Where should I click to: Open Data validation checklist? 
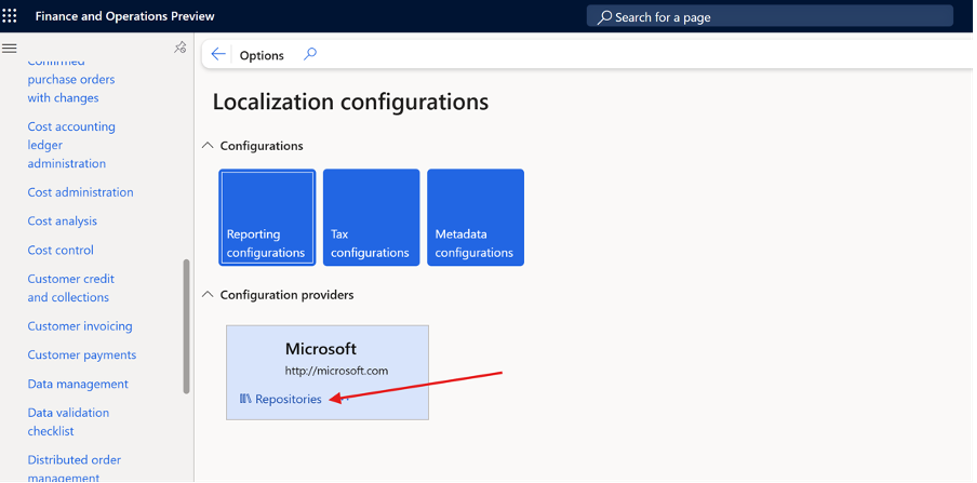click(68, 422)
